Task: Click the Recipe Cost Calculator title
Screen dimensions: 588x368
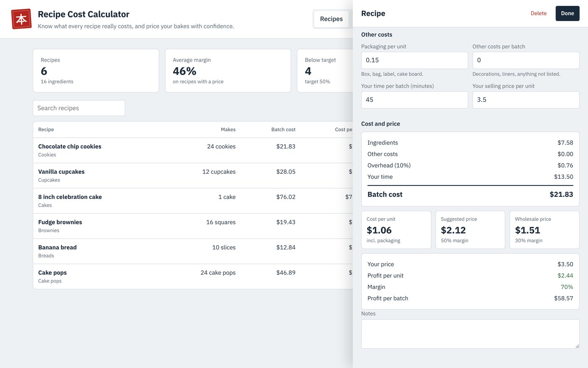Action: coord(84,14)
